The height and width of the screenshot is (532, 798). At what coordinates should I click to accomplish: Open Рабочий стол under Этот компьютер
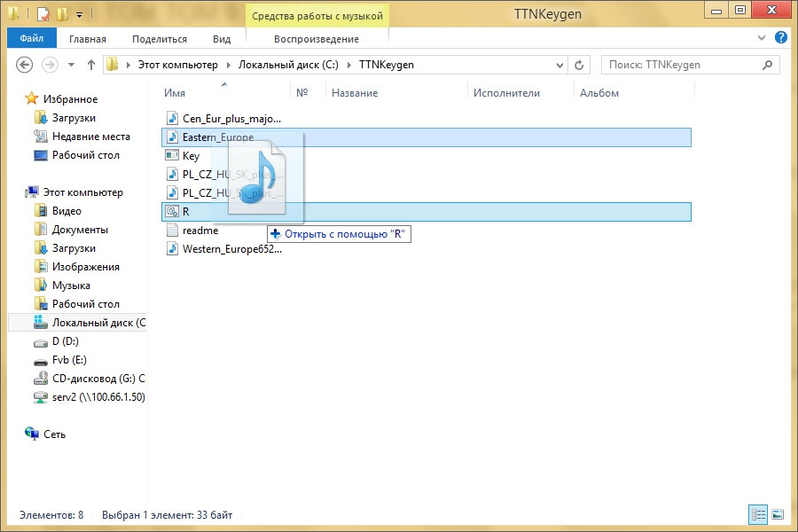click(x=85, y=304)
